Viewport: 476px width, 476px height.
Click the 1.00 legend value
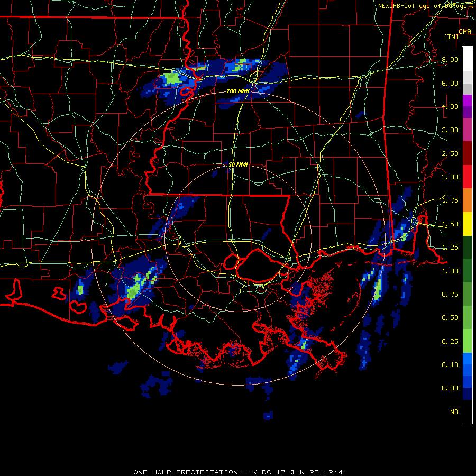(x=450, y=271)
